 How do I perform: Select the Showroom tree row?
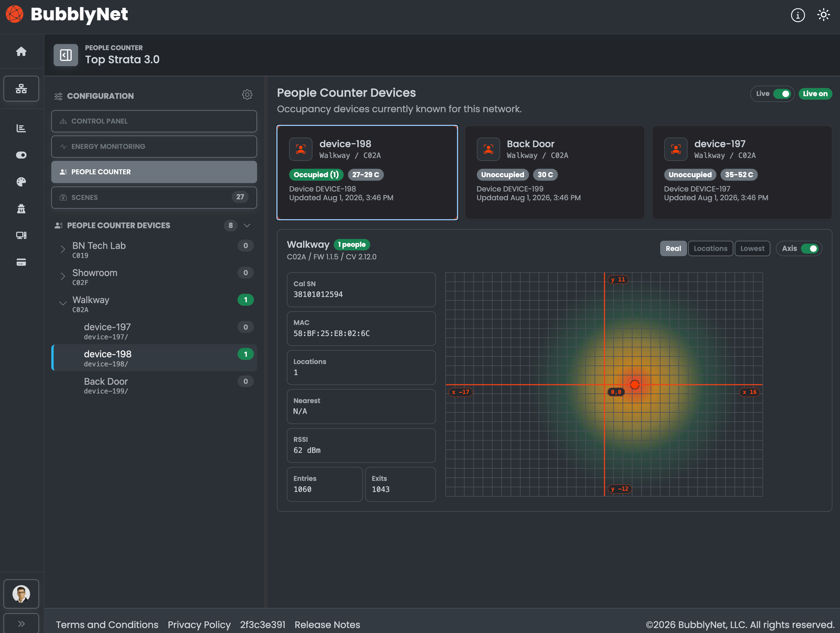(x=154, y=277)
